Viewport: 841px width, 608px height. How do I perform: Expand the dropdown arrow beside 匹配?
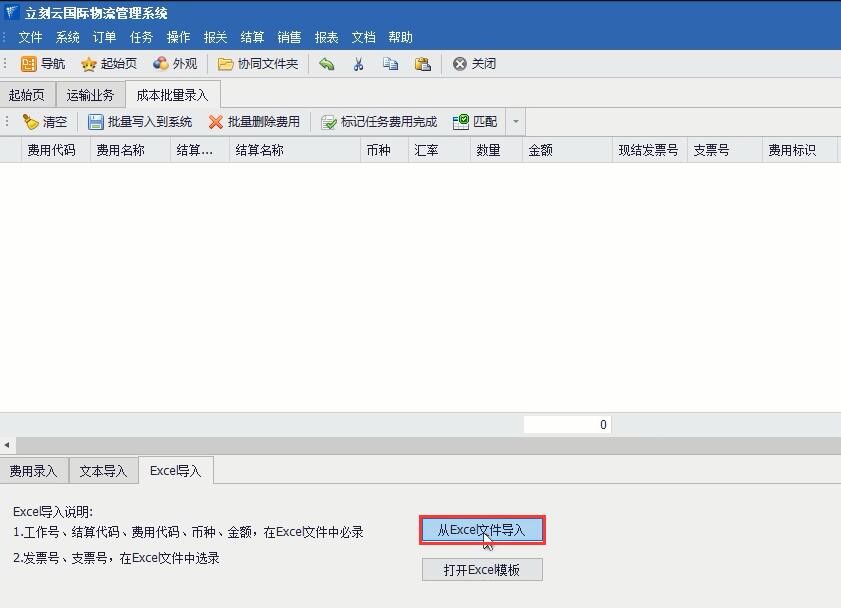coord(515,122)
